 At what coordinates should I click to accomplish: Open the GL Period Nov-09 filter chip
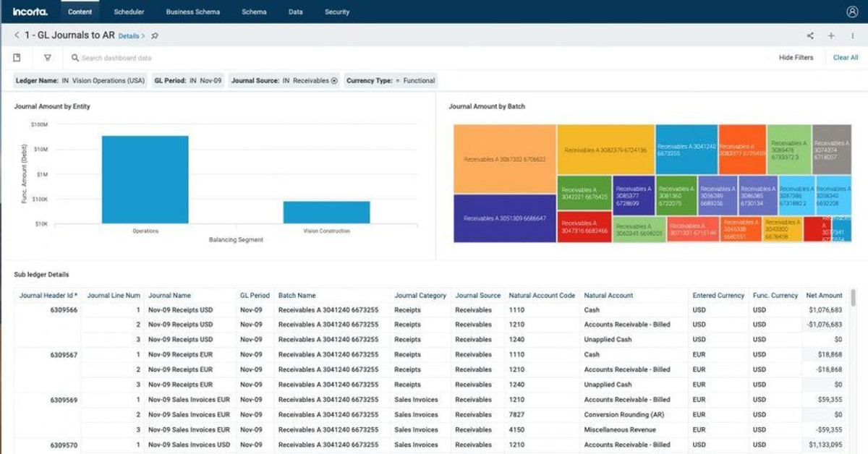[188, 81]
